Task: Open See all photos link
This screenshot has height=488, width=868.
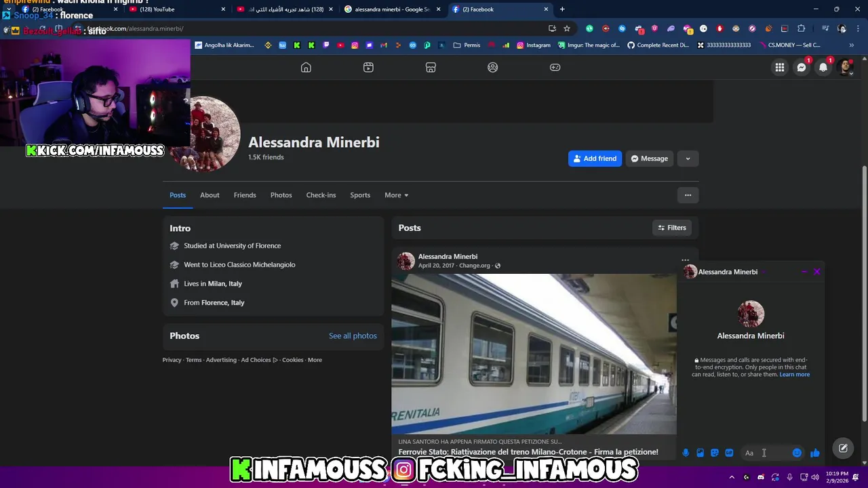Action: (353, 335)
